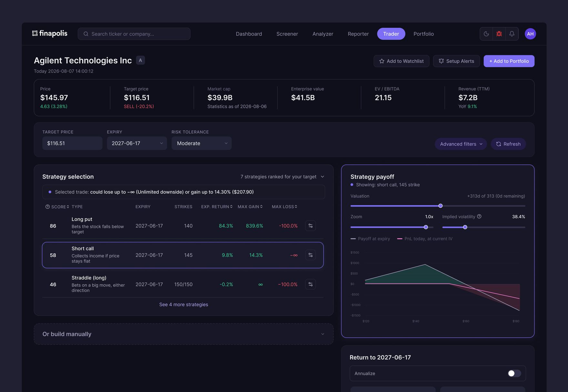Select the Long put strategy row

click(183, 226)
